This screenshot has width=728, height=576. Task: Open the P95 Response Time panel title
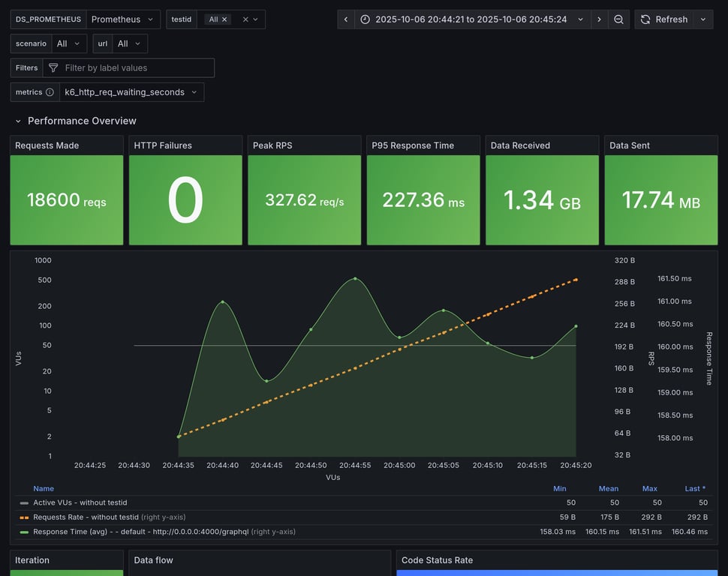tap(413, 145)
